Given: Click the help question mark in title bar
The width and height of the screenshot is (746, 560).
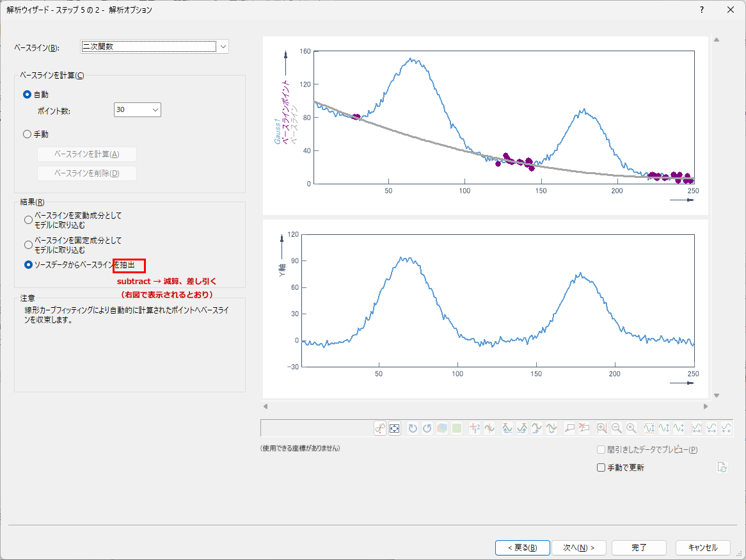Looking at the screenshot, I should [x=702, y=10].
